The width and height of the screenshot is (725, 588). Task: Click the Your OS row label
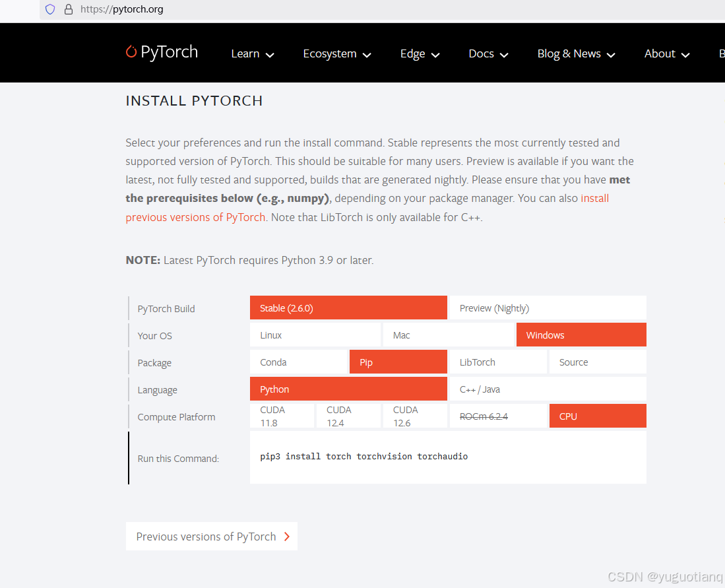[154, 335]
